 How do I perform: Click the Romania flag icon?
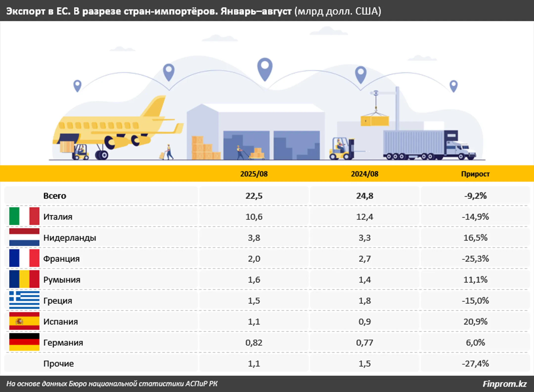[x=24, y=279]
